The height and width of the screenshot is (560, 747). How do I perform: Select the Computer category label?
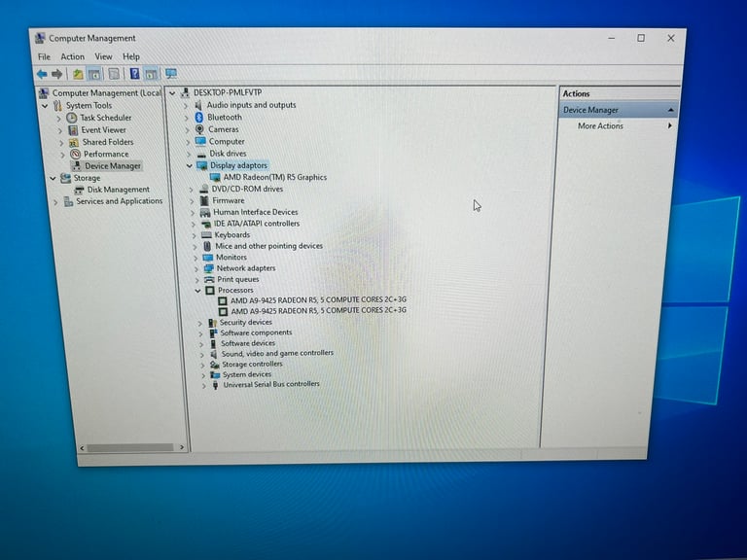click(227, 141)
